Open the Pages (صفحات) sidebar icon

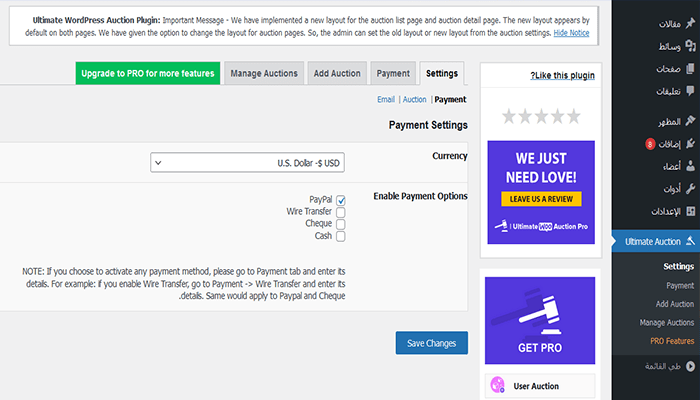[x=690, y=70]
